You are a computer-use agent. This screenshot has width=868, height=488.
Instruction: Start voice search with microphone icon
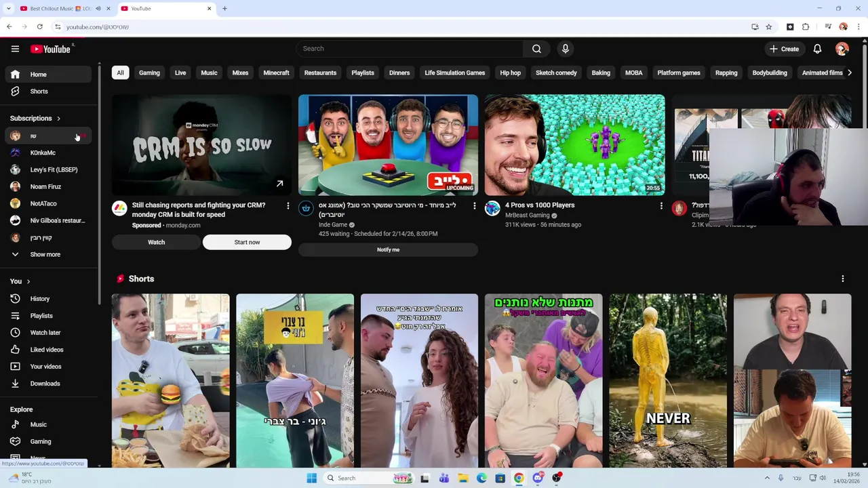565,49
